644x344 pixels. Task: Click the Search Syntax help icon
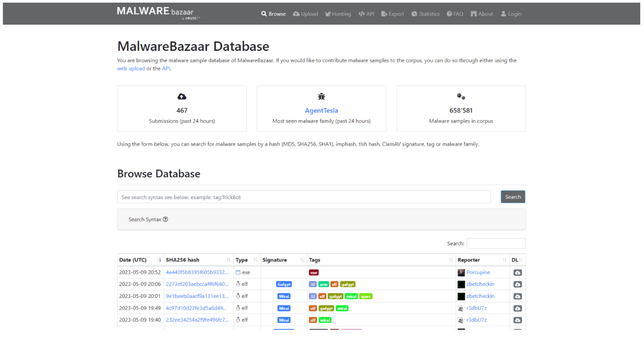(x=165, y=219)
